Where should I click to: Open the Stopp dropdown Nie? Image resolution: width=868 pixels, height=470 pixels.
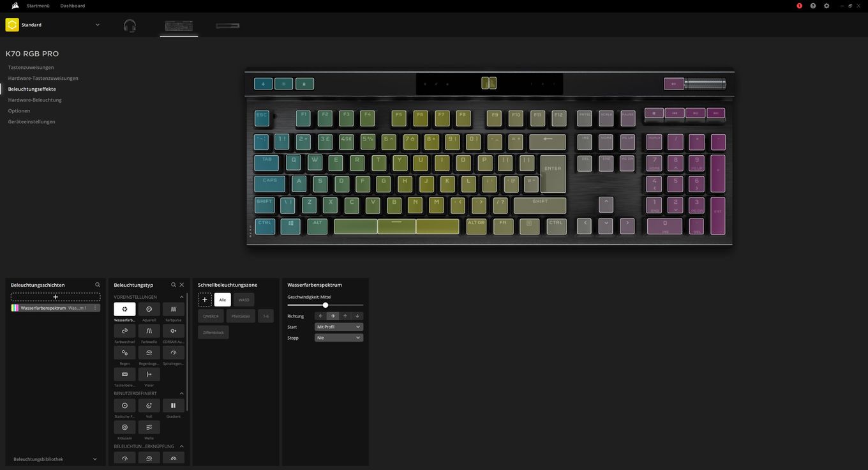click(x=339, y=338)
